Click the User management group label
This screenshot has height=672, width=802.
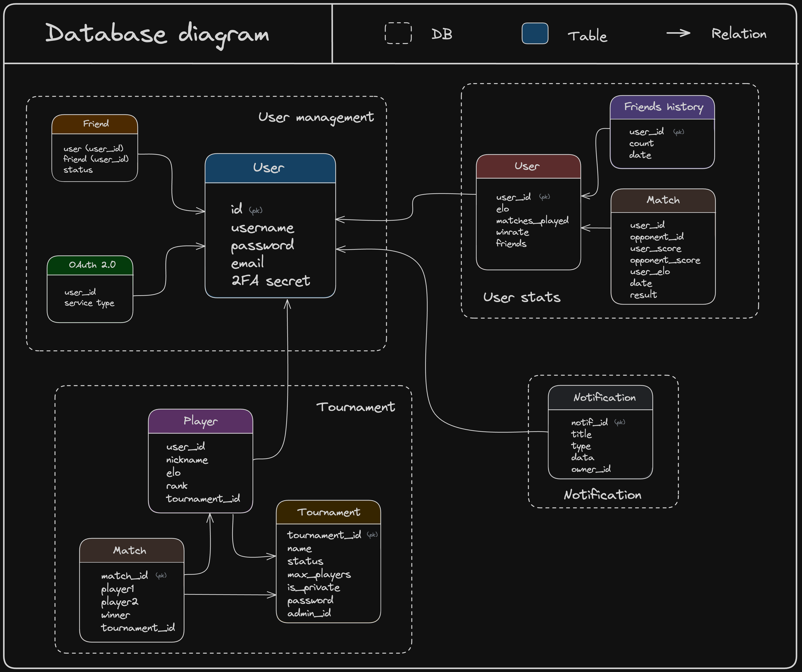pos(316,117)
